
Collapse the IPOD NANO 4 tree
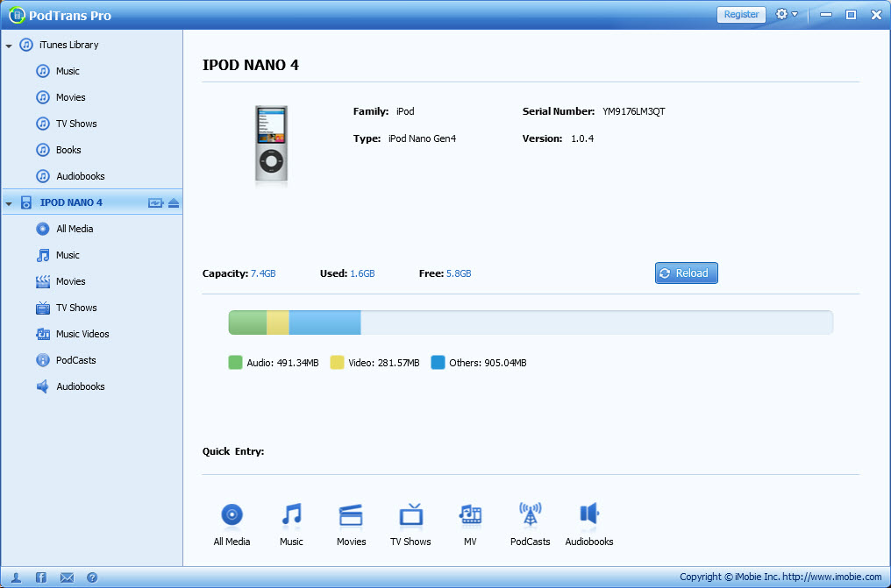coord(9,203)
